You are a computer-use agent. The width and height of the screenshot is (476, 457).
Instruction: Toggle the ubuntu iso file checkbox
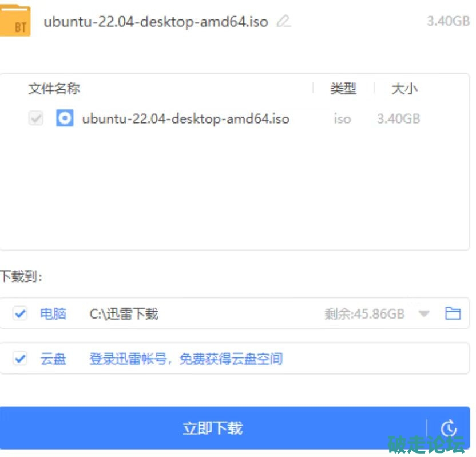36,118
